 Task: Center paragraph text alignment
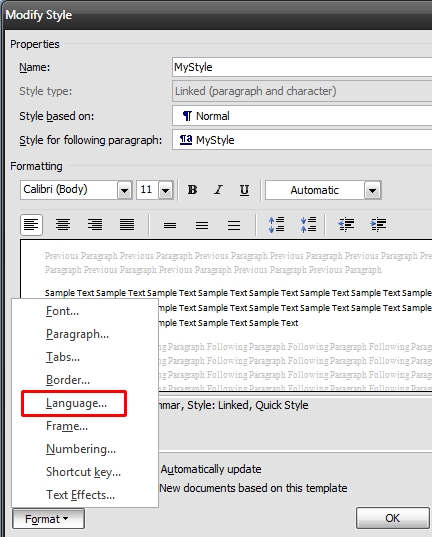pyautogui.click(x=63, y=225)
